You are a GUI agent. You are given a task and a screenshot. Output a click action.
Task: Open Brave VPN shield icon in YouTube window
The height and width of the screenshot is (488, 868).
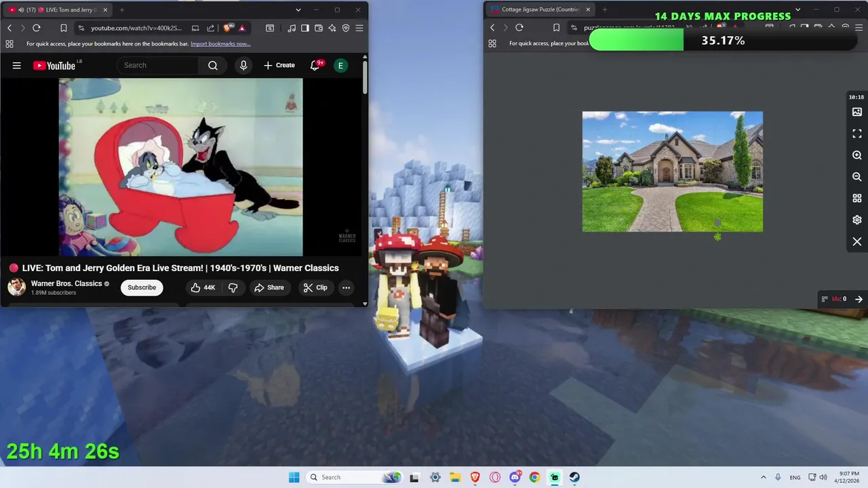click(x=346, y=28)
